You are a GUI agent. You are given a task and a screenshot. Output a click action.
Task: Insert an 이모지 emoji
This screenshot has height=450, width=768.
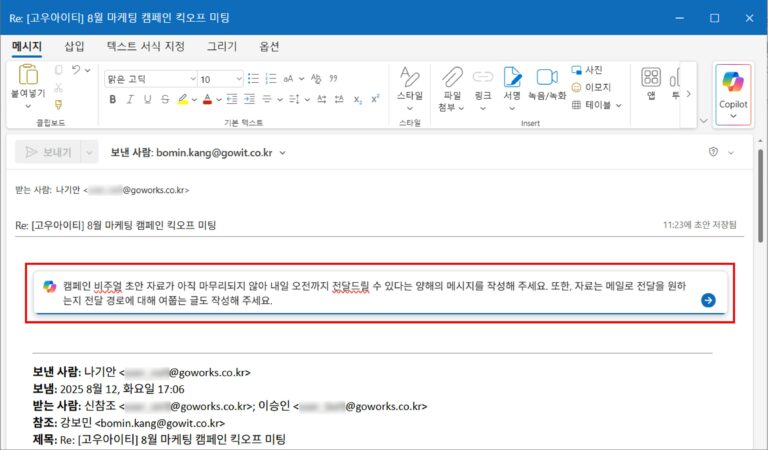[x=591, y=87]
